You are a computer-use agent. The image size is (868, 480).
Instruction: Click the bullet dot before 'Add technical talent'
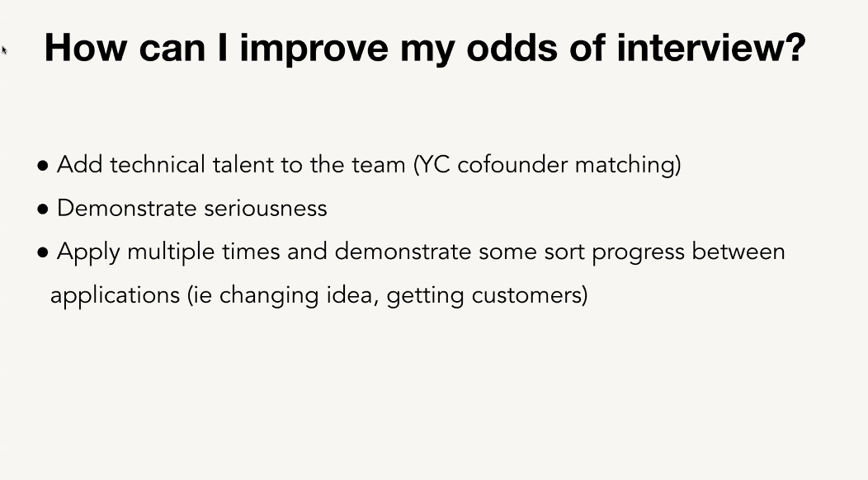click(x=43, y=166)
